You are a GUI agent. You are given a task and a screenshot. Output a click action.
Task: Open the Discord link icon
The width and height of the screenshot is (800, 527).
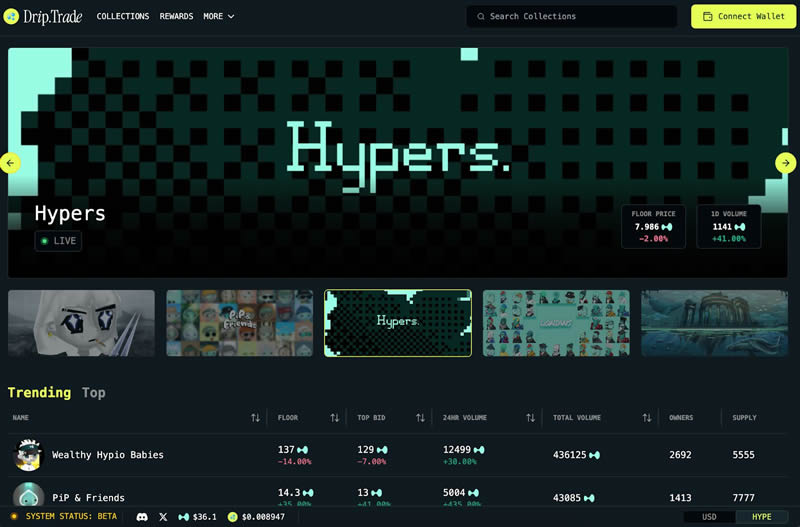coord(141,517)
